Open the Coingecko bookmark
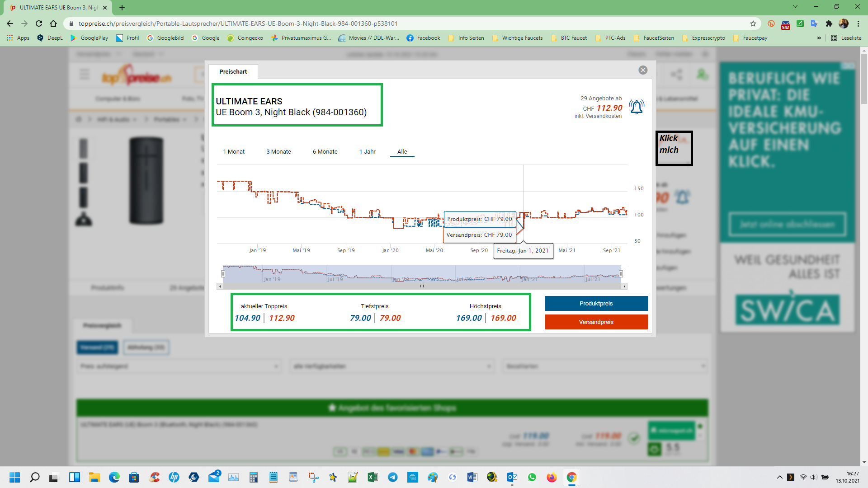 coord(245,38)
